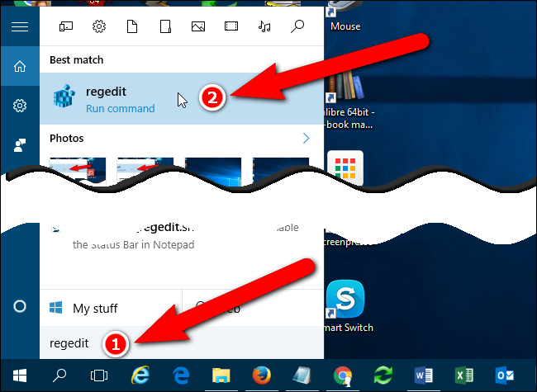Open the Cortana hamburger menu

[x=20, y=26]
